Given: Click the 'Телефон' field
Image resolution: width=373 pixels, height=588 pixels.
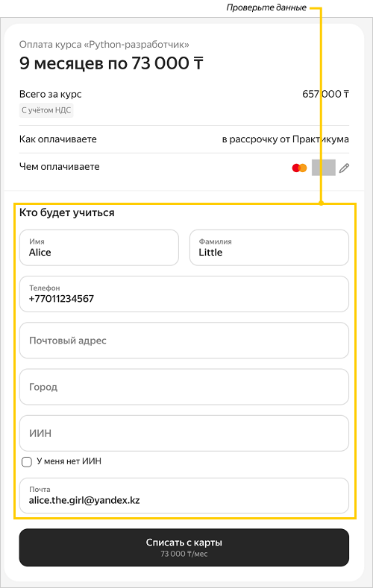Looking at the screenshot, I should [184, 294].
